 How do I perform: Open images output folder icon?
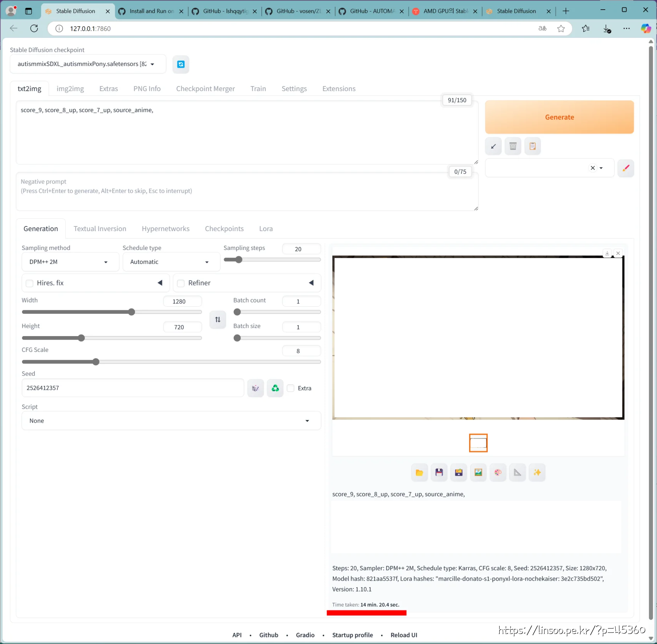419,472
